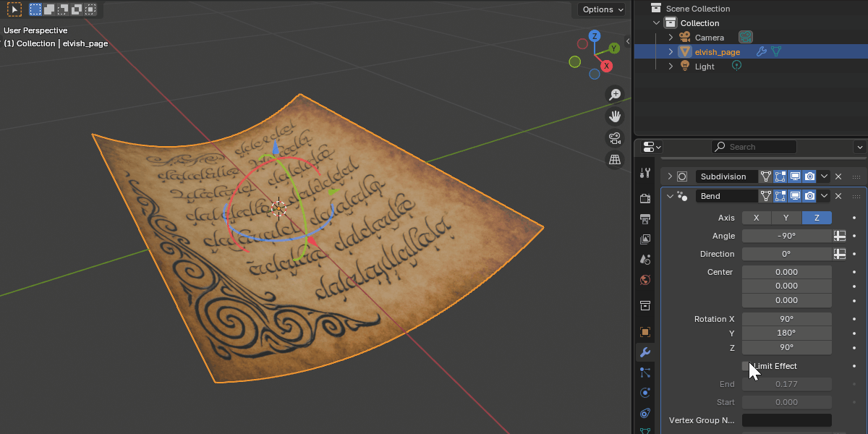The height and width of the screenshot is (434, 868).
Task: Open the World properties tab
Action: (644, 279)
